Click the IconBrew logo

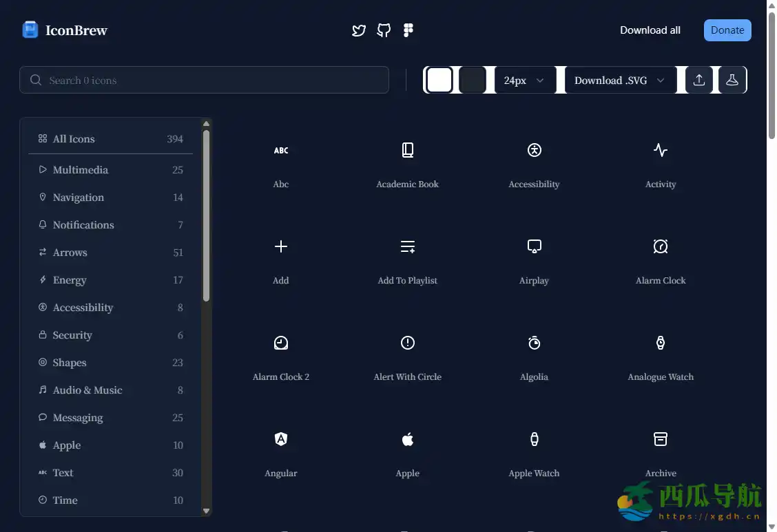pyautogui.click(x=65, y=30)
